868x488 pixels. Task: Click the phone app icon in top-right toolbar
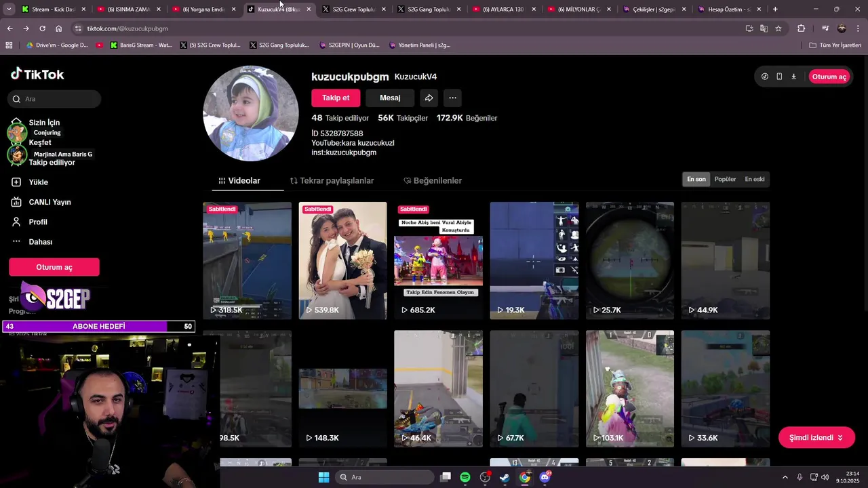[779, 77]
